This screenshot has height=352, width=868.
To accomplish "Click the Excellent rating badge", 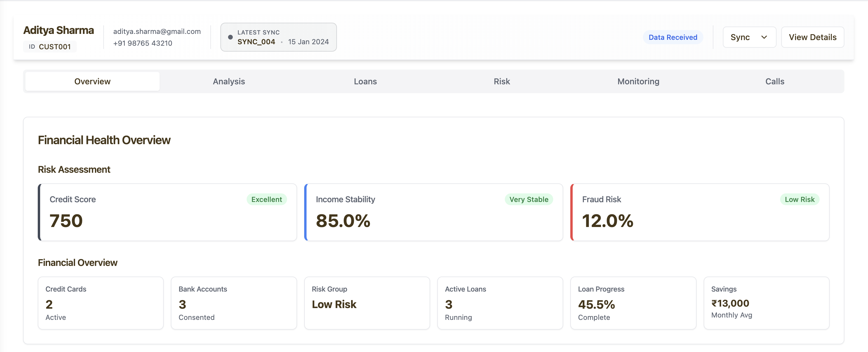I will click(266, 199).
